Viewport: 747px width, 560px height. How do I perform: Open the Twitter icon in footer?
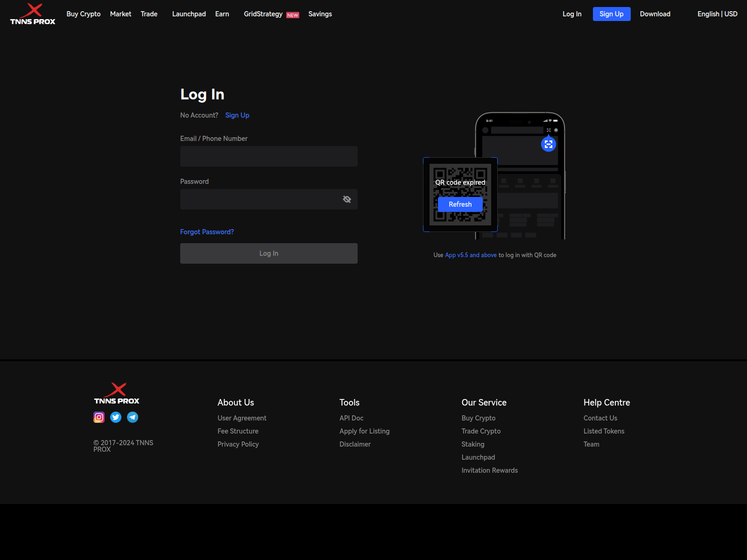[116, 417]
